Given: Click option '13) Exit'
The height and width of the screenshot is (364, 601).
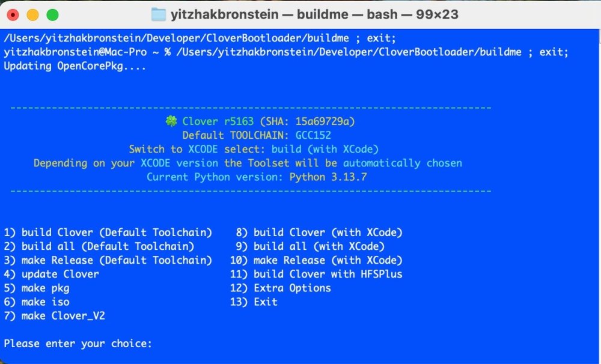Looking at the screenshot, I should coord(254,302).
